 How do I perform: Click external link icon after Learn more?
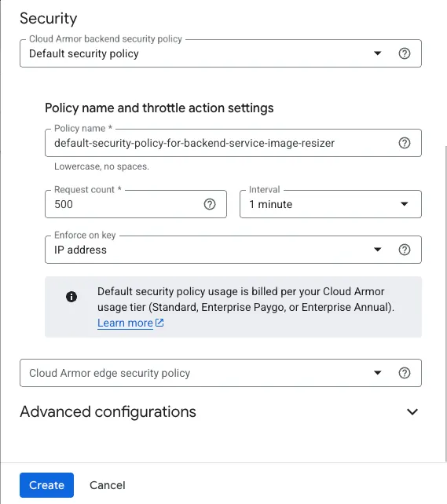159,323
